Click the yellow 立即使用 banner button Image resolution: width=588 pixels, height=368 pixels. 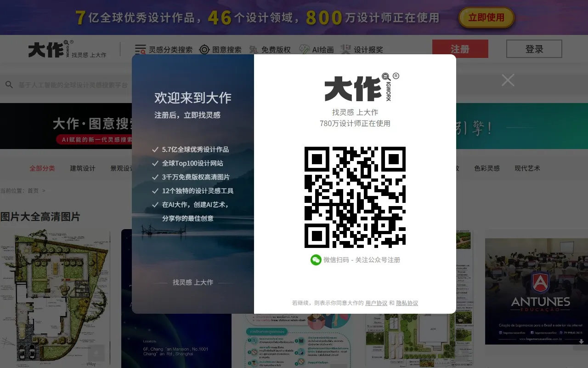[486, 18]
